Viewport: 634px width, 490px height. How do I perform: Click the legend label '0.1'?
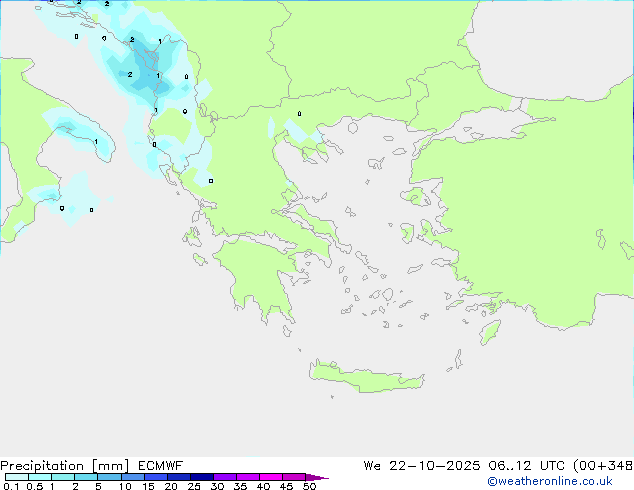(11, 486)
